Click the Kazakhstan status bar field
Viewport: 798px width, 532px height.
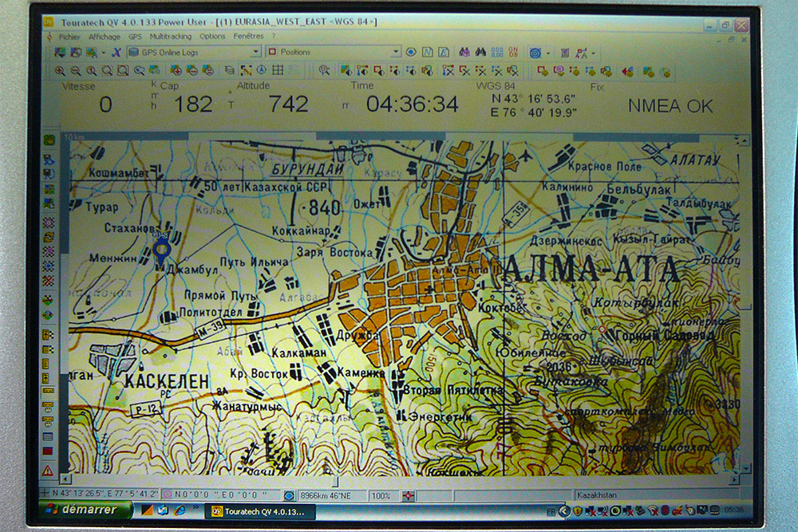click(x=657, y=495)
